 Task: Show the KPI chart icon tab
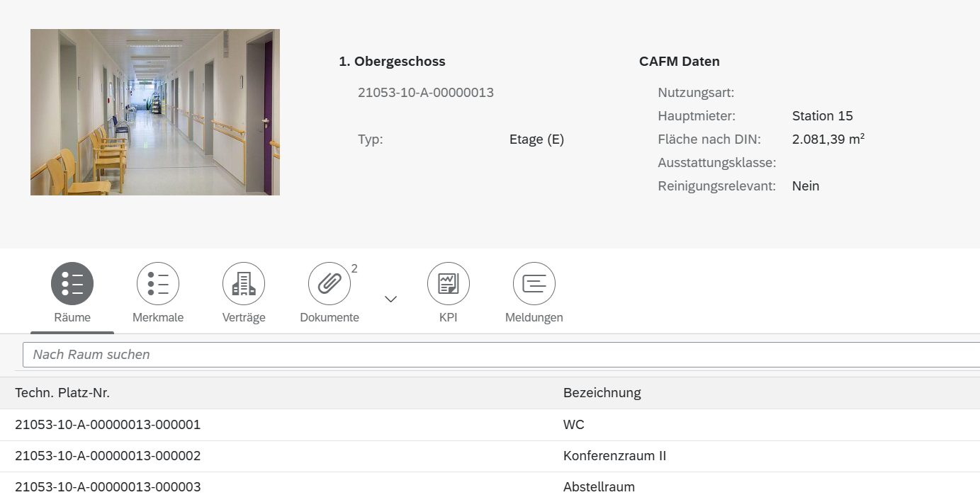pos(449,284)
